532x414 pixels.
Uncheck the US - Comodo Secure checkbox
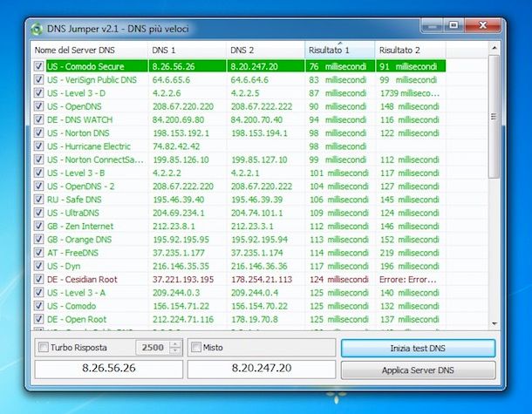tap(38, 66)
